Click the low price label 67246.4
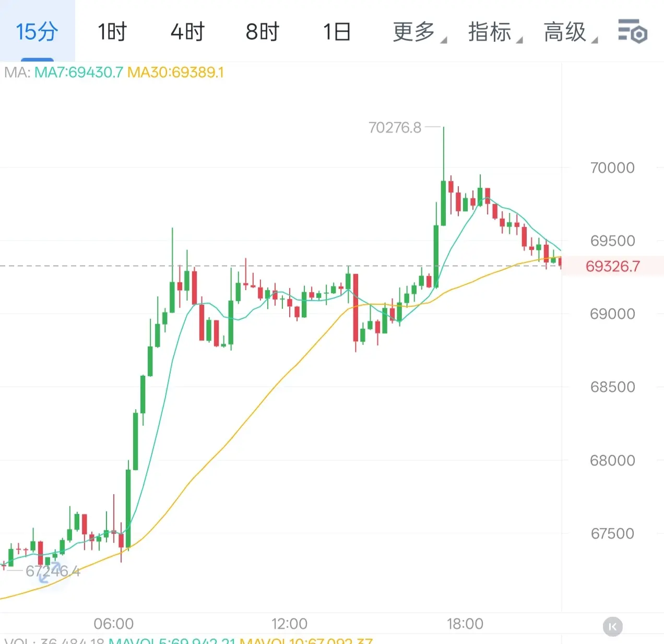Image resolution: width=664 pixels, height=644 pixels. coord(53,571)
